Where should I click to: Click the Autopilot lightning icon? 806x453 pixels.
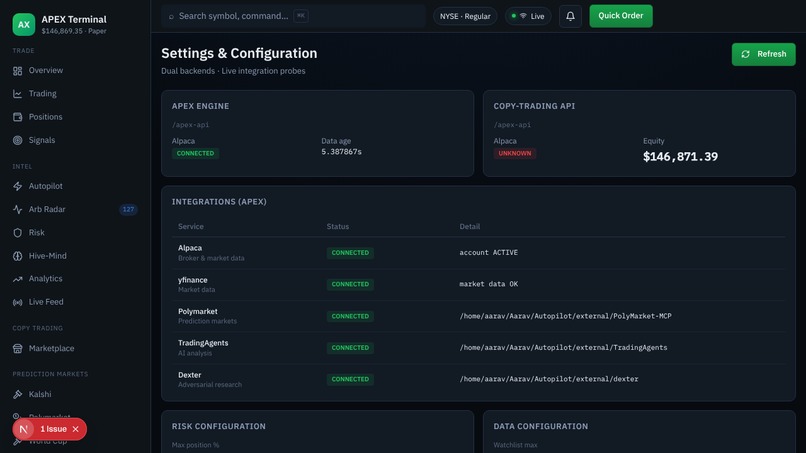pos(17,186)
